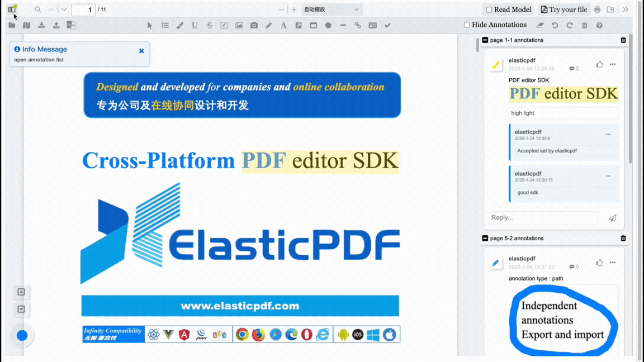Click the Reply input field
Viewport: 644px width, 362px height.
tap(543, 218)
